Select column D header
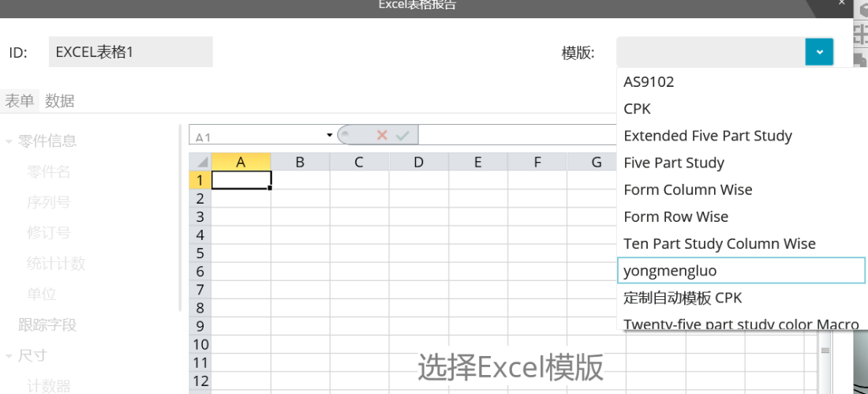Viewport: 868px width, 394px height. [x=418, y=162]
